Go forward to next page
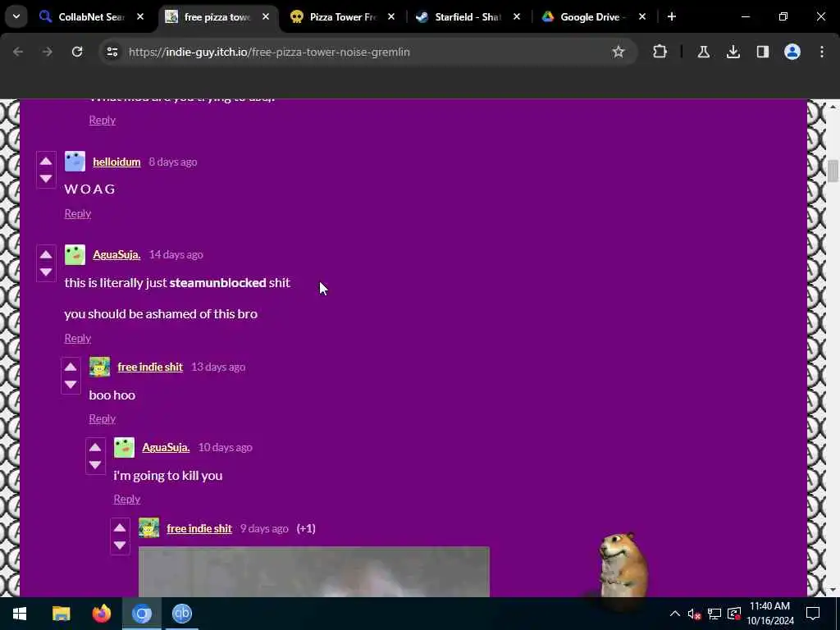This screenshot has width=840, height=630. (x=47, y=52)
